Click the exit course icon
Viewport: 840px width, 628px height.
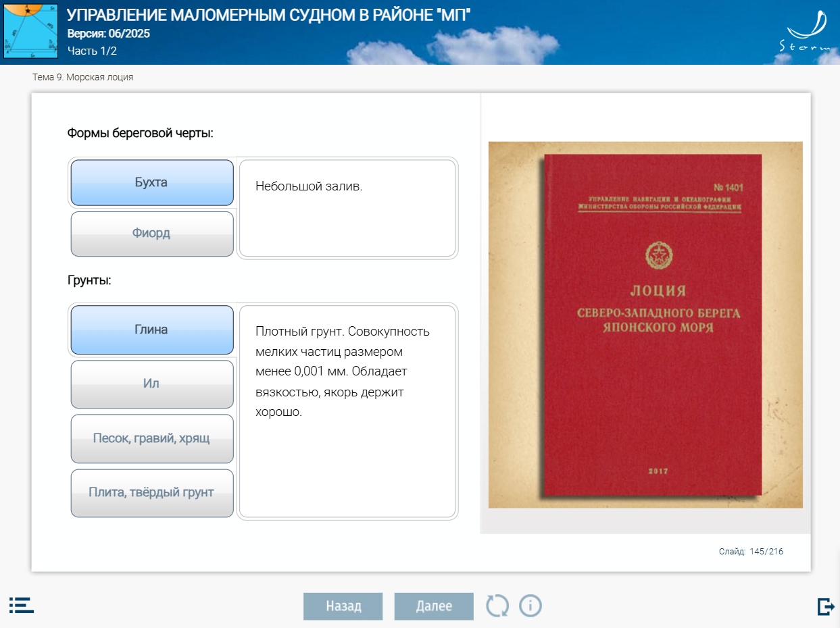pyautogui.click(x=826, y=606)
